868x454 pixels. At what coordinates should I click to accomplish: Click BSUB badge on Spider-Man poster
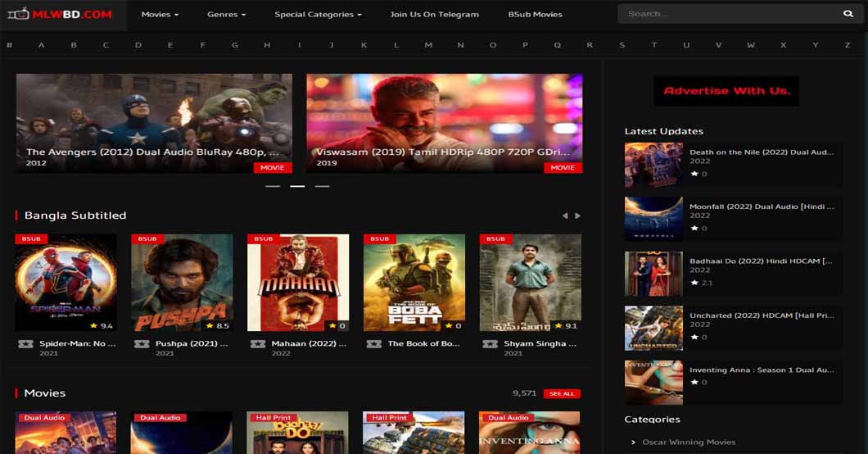31,238
